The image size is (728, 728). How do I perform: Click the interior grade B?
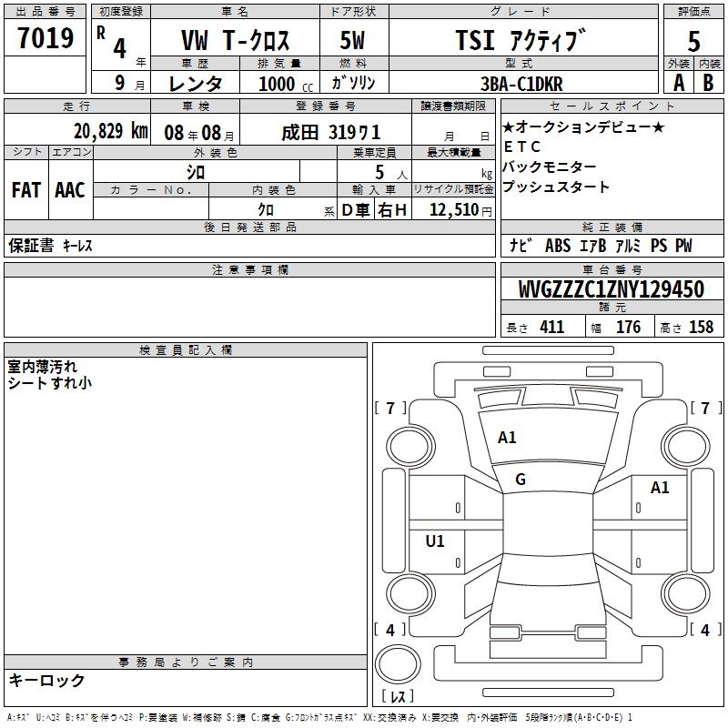tap(709, 83)
